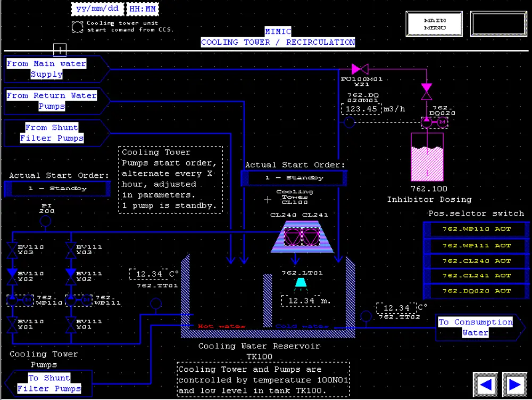The height and width of the screenshot is (400, 532).
Task: Toggle the 762.WP110 AUT selector switch
Action: [476, 230]
